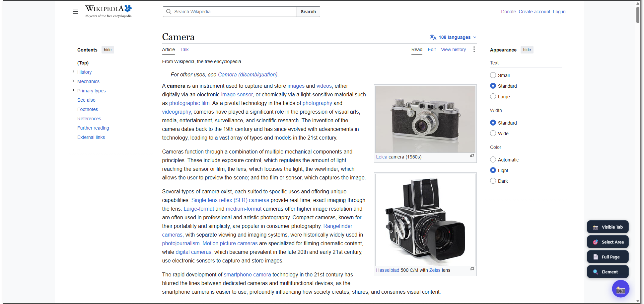Open the digital cameras link
The width and height of the screenshot is (644, 304).
click(193, 252)
